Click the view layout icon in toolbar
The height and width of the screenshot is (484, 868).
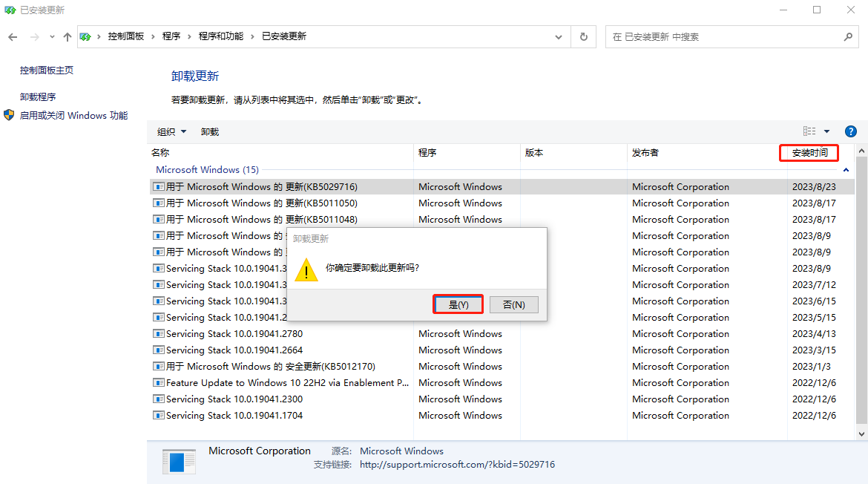tap(809, 131)
